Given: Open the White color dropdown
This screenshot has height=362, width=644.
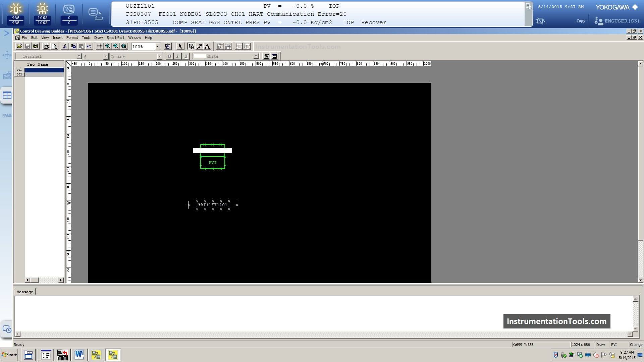Looking at the screenshot, I should 256,56.
